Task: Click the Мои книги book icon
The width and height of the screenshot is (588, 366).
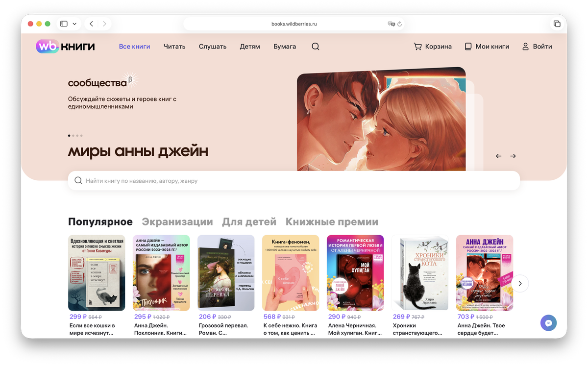Action: (x=467, y=46)
